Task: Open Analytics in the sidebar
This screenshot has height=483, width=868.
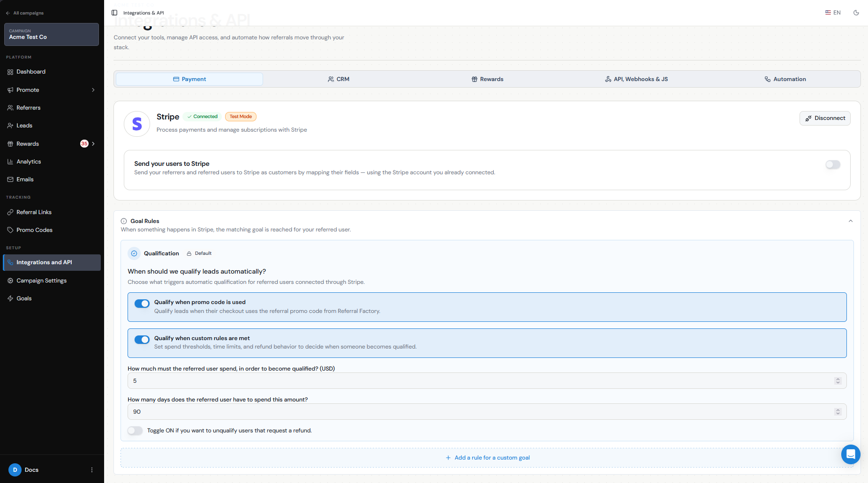Action: (x=52, y=162)
